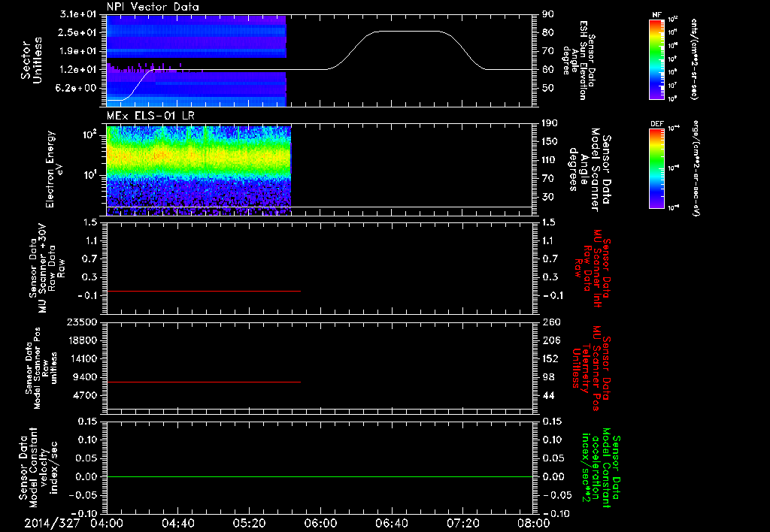Select the "1.2e+01" sector tick label
The width and height of the screenshot is (770, 532).
(78, 70)
